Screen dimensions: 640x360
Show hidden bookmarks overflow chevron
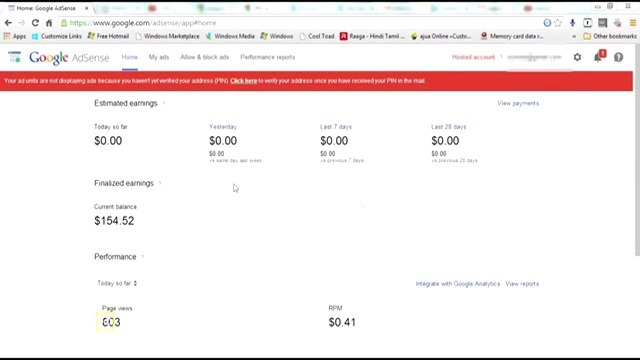pos(574,36)
